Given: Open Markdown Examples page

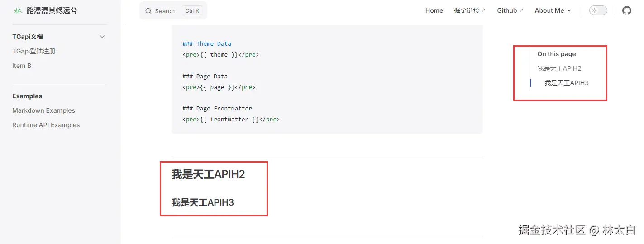Looking at the screenshot, I should coord(43,110).
